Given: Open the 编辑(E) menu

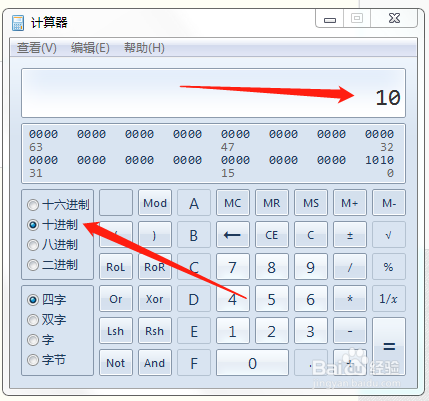Looking at the screenshot, I should (x=90, y=48).
